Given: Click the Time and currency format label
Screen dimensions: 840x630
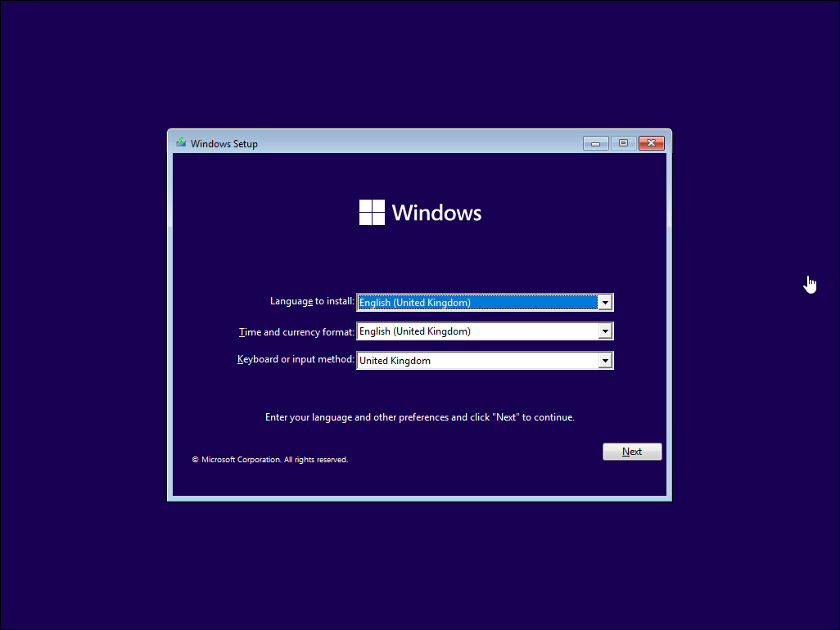Looking at the screenshot, I should tap(296, 331).
